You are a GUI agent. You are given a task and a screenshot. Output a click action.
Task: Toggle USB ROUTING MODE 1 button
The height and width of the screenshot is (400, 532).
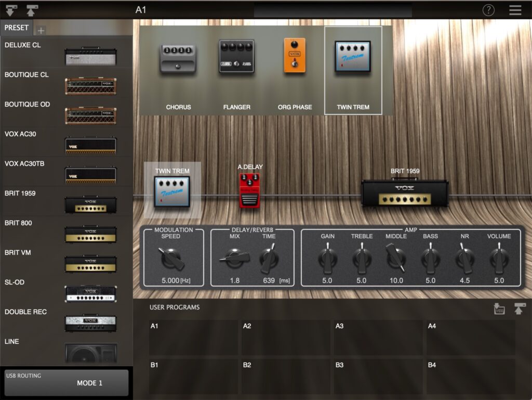point(66,383)
